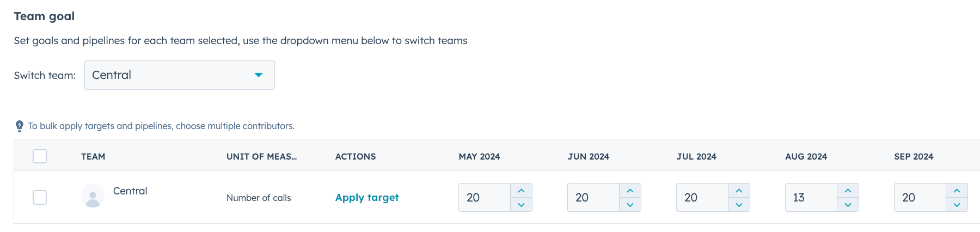Select the Central team row checkbox
The height and width of the screenshot is (232, 980).
(x=40, y=197)
